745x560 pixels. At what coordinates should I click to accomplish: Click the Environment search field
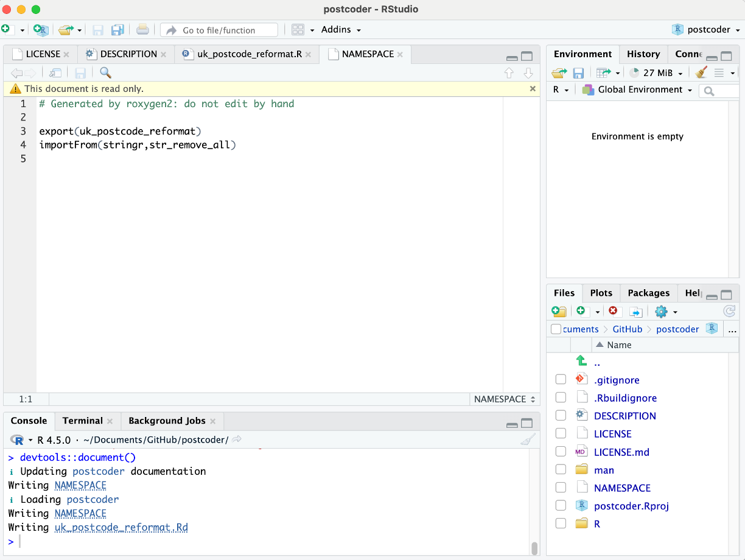(x=720, y=91)
